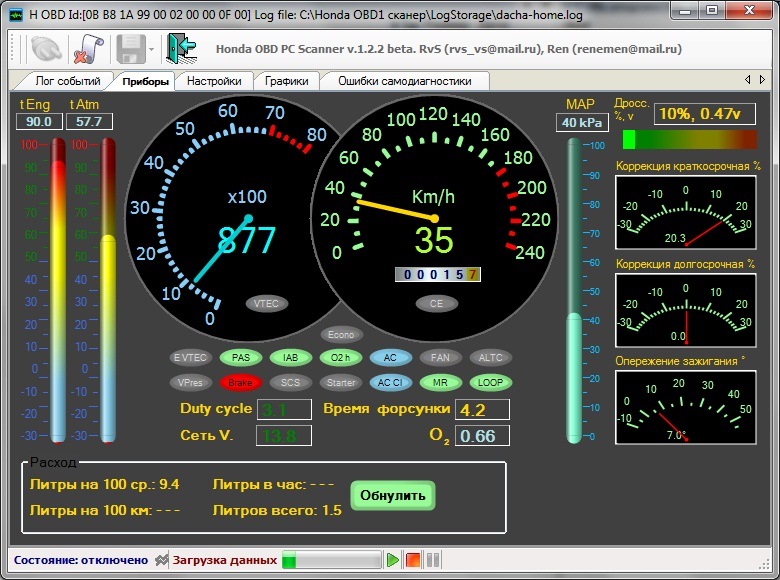Toggle the VTEC indicator on tachometer
The image size is (780, 580).
[265, 303]
